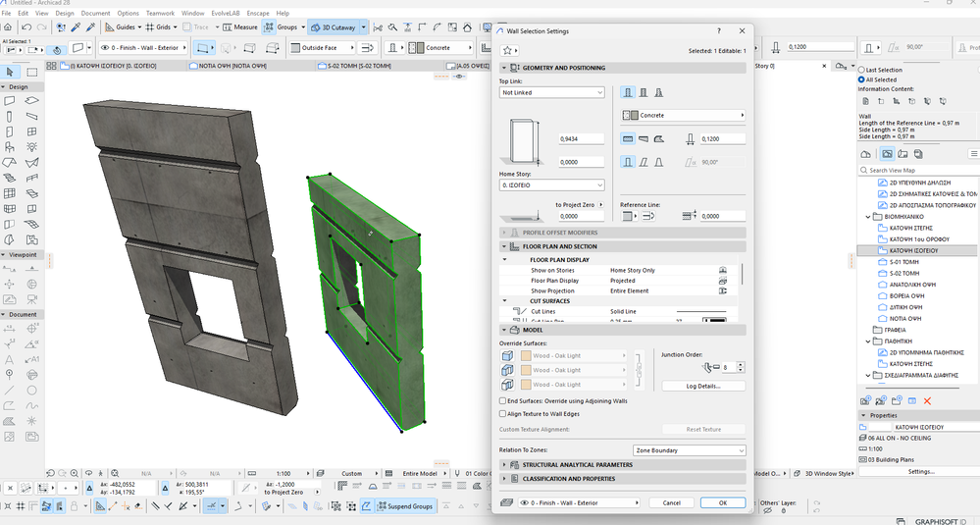Click the red delete X in Navigator
Screen dimensions: 980x525
[927, 400]
